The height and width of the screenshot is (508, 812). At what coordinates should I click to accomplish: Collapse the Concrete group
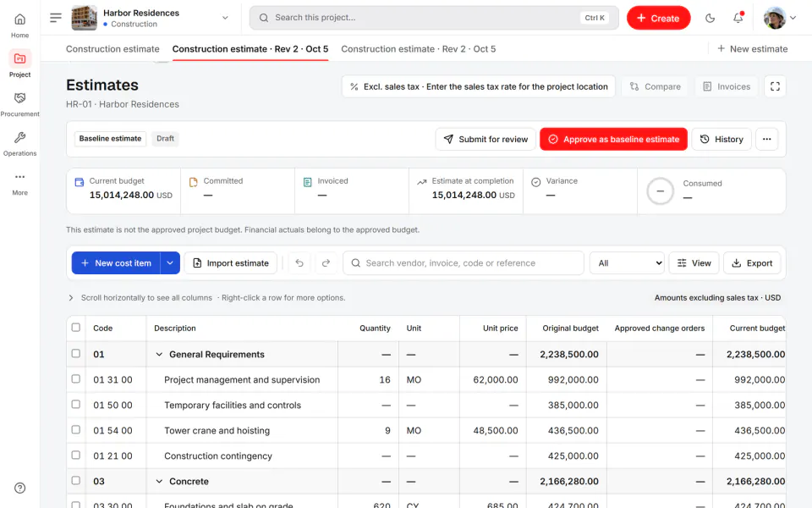(x=159, y=482)
